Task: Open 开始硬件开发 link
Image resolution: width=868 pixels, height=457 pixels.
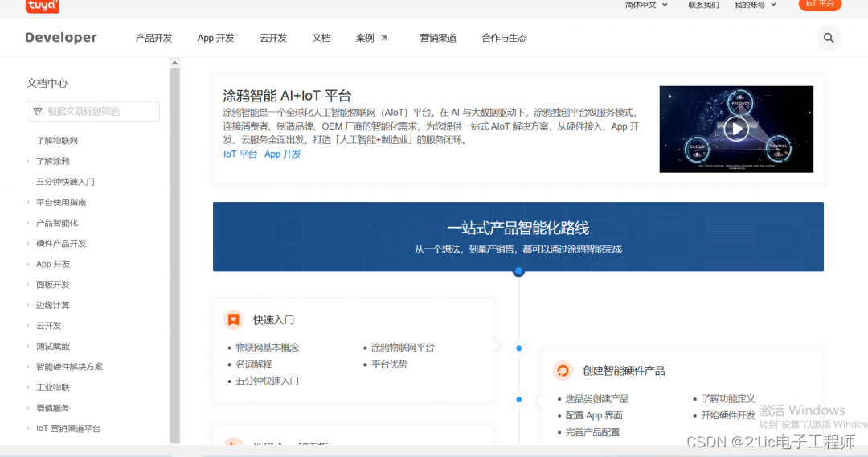Action: (x=728, y=415)
